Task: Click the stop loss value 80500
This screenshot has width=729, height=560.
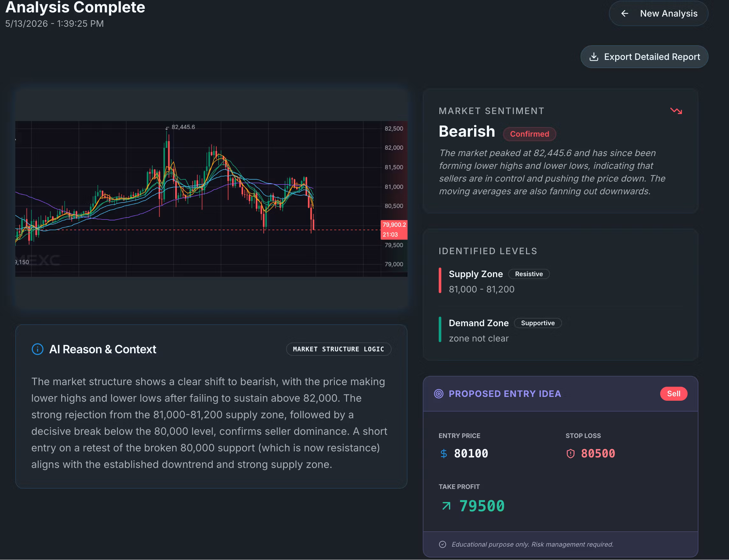Action: 598,453
